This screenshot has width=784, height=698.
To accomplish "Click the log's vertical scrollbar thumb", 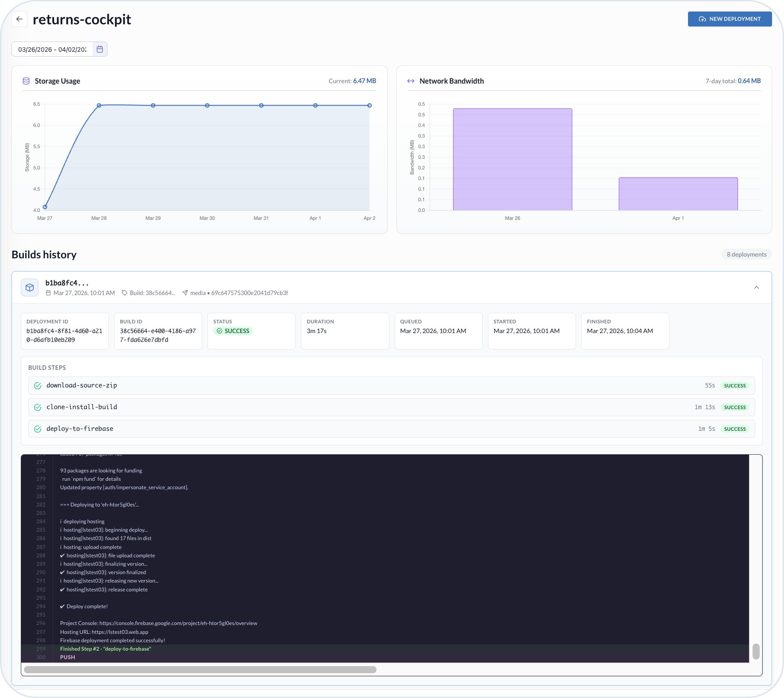I will coord(756,652).
